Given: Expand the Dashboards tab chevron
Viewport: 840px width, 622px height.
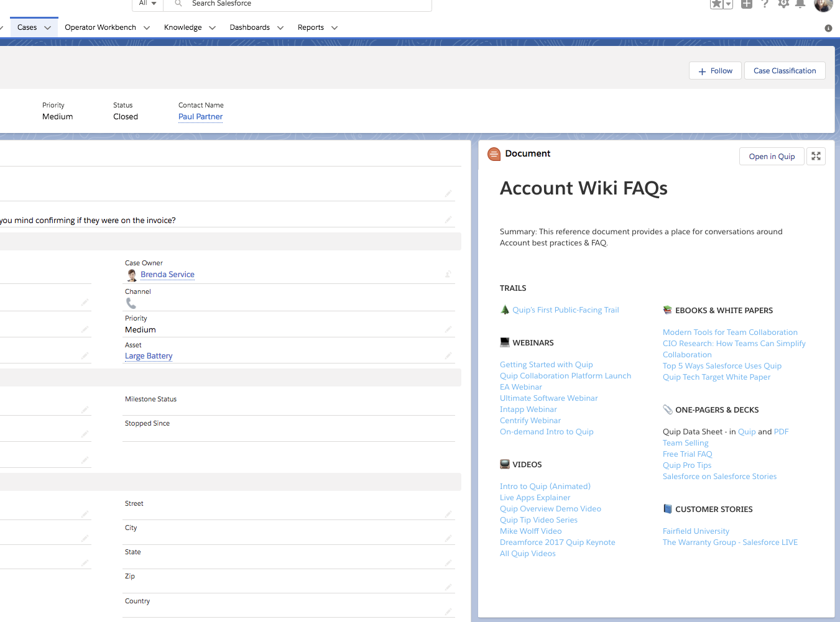Looking at the screenshot, I should [280, 28].
